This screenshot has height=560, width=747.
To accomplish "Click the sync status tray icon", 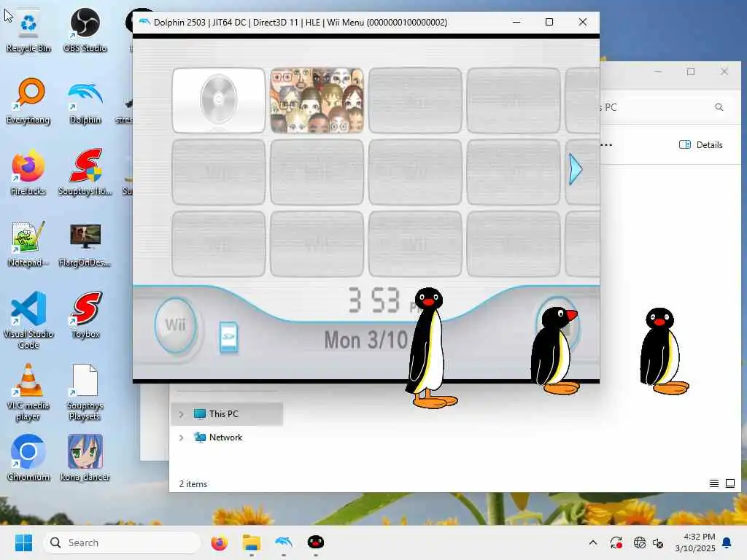I will click(616, 542).
